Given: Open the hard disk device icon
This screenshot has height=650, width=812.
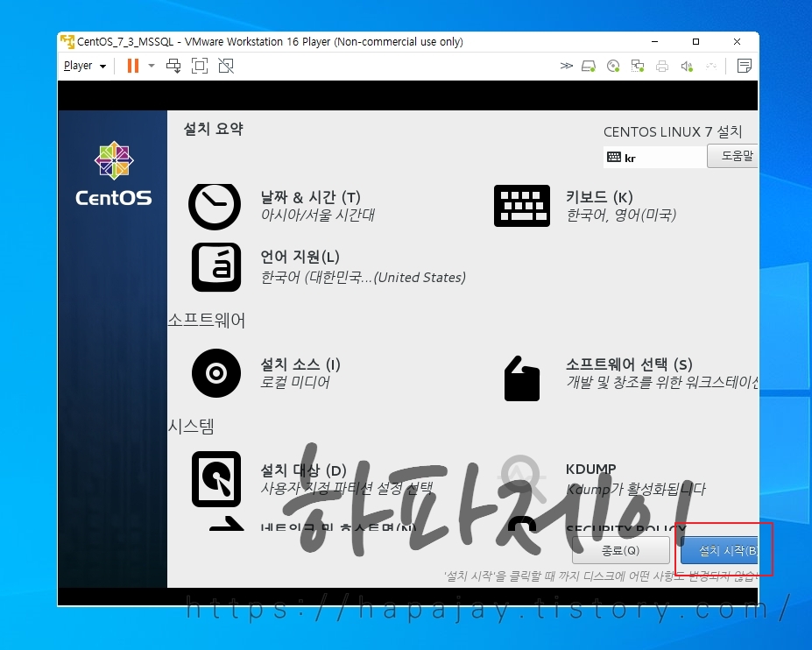Looking at the screenshot, I should (589, 66).
